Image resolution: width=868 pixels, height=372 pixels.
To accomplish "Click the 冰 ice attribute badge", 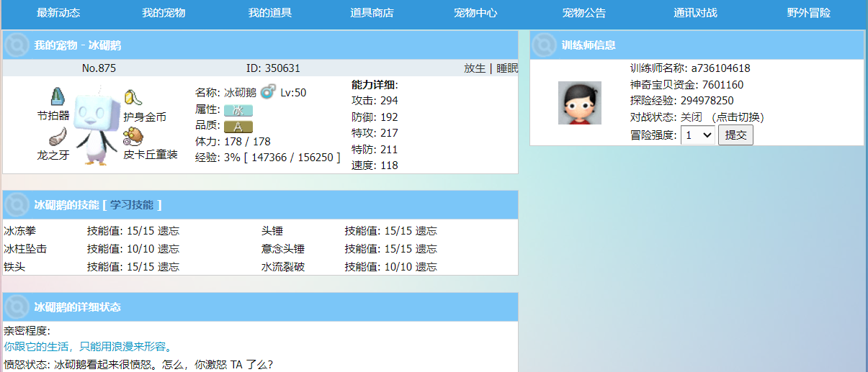I will tap(238, 110).
